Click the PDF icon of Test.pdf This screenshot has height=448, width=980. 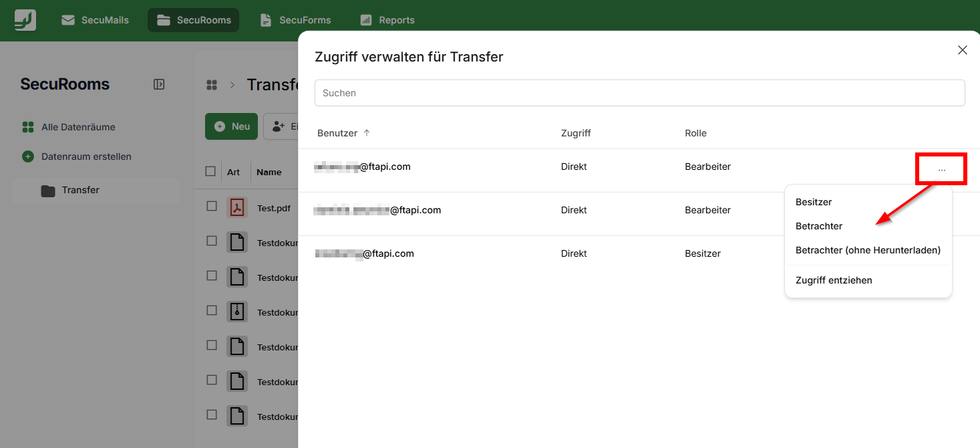click(237, 208)
